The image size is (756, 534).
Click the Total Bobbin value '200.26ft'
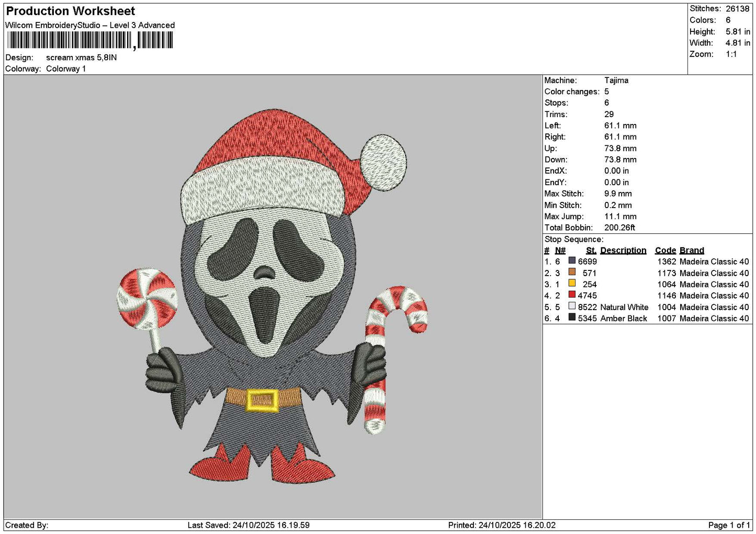pos(619,228)
